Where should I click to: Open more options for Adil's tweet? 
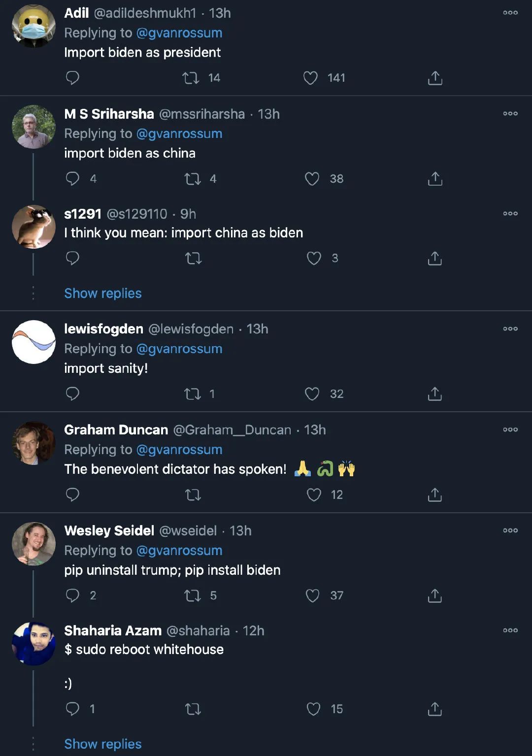[x=510, y=13]
